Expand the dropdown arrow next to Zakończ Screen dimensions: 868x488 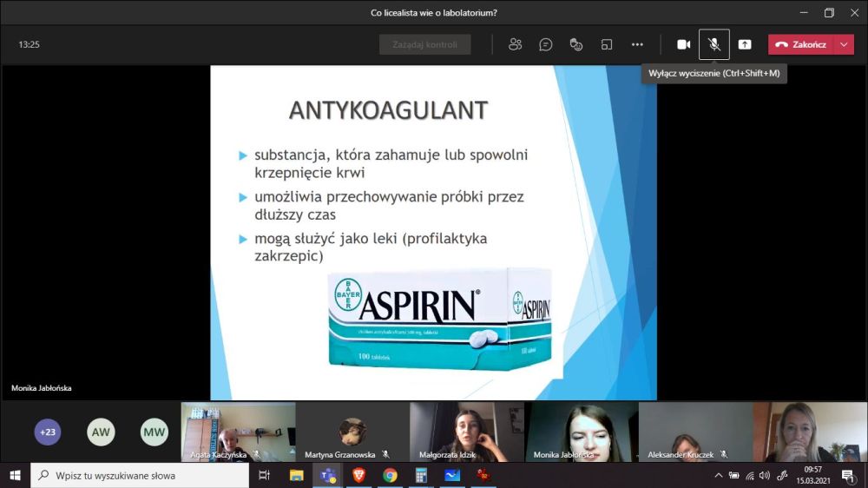pos(844,44)
